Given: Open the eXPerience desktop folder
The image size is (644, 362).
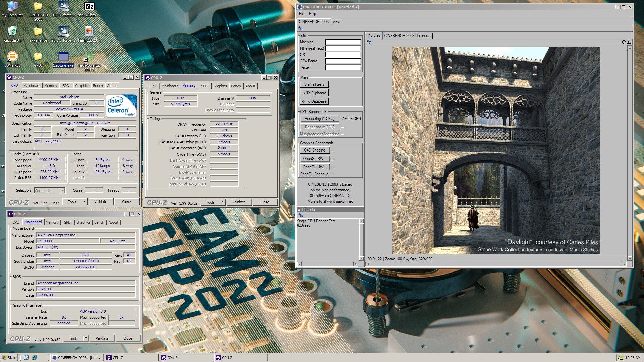Looking at the screenshot, I should tap(38, 34).
